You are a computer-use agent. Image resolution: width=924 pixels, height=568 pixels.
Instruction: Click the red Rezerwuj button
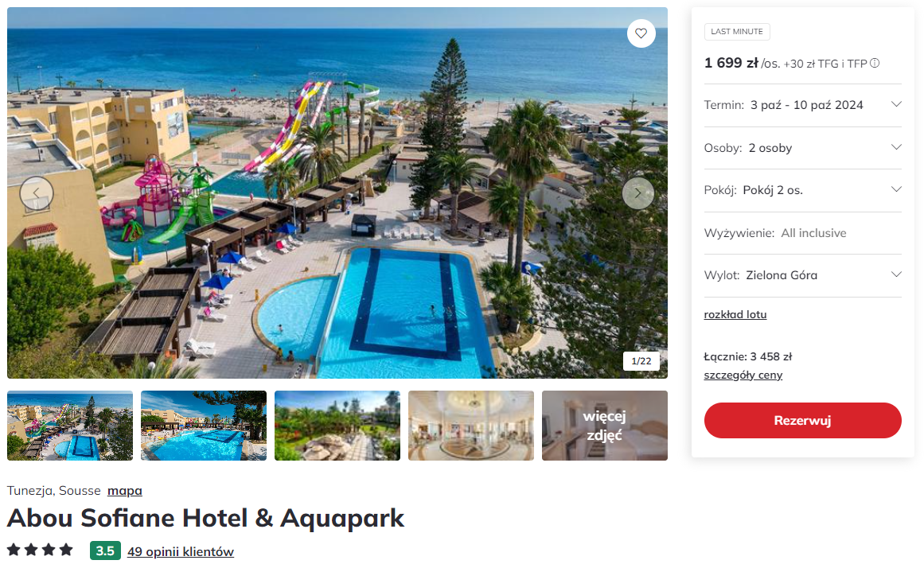tap(802, 420)
